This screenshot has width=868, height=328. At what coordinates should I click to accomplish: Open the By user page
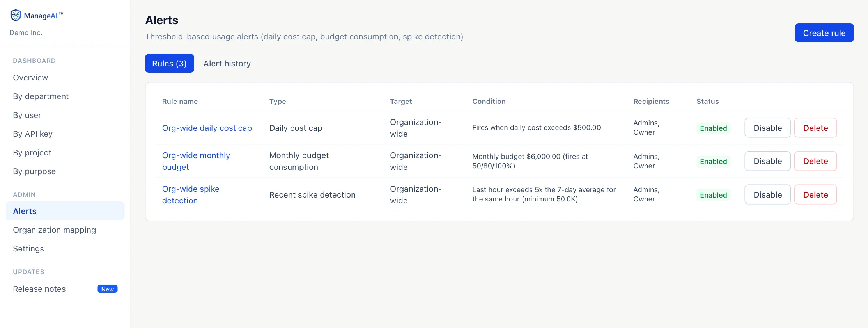27,115
